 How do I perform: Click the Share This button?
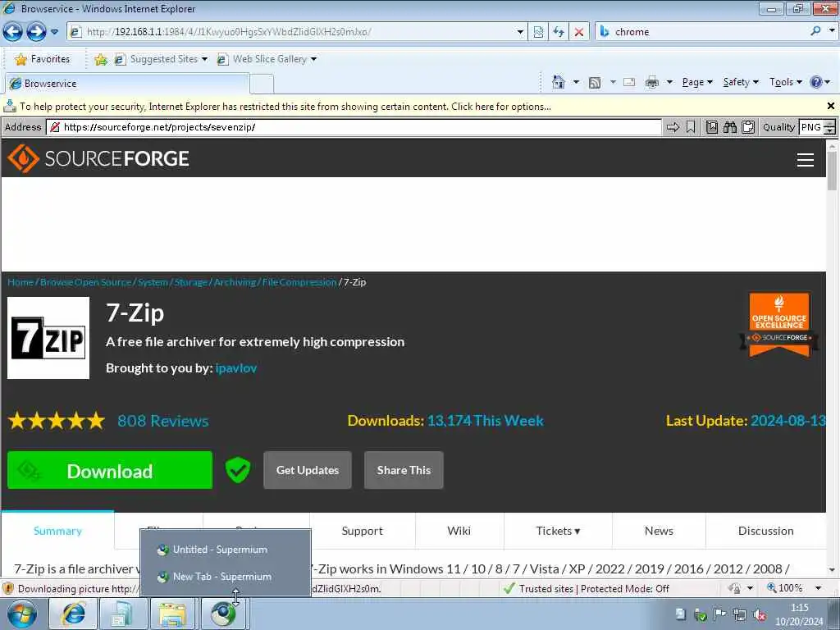pos(404,470)
